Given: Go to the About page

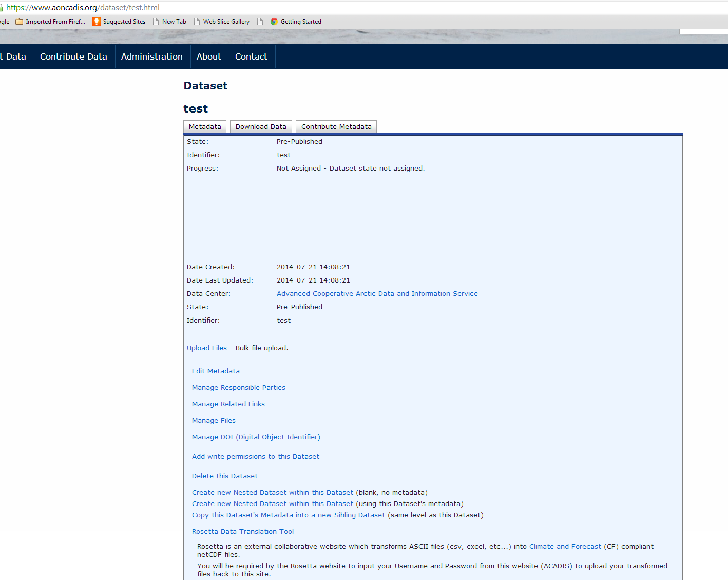Looking at the screenshot, I should coord(208,57).
